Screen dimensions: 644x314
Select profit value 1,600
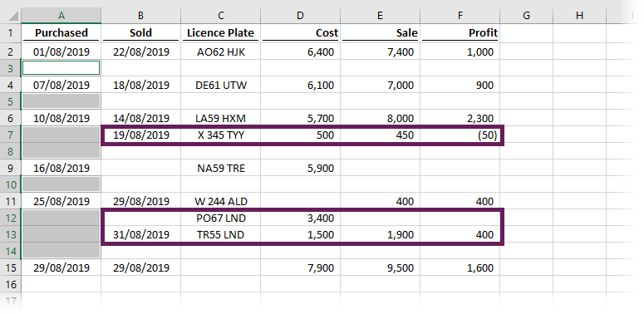click(x=460, y=268)
